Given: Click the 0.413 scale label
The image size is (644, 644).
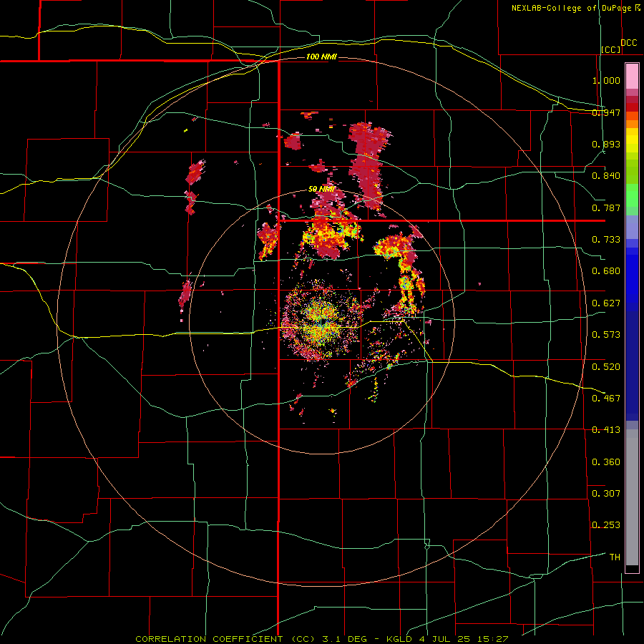Looking at the screenshot, I should (x=606, y=430).
